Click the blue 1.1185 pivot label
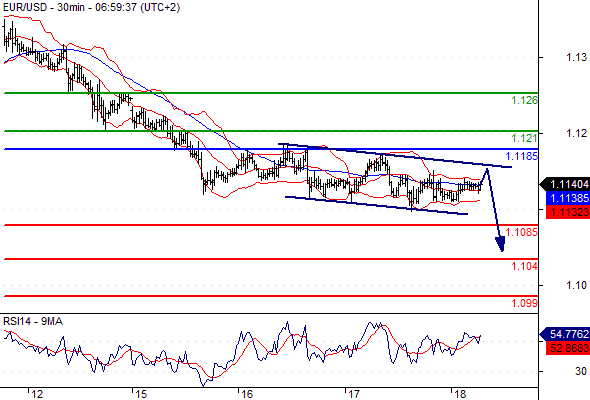590x400 pixels. (522, 156)
